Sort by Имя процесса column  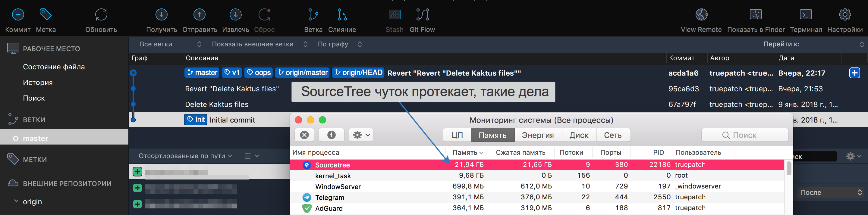368,152
